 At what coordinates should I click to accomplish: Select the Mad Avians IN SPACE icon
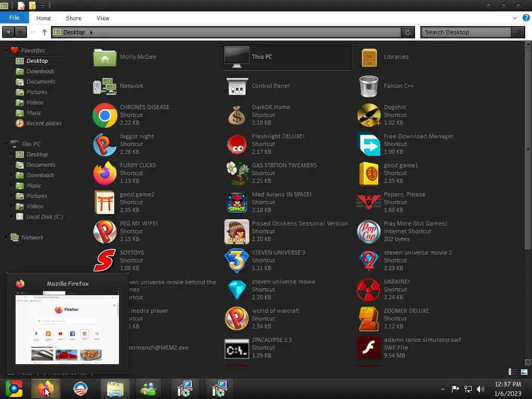237,203
